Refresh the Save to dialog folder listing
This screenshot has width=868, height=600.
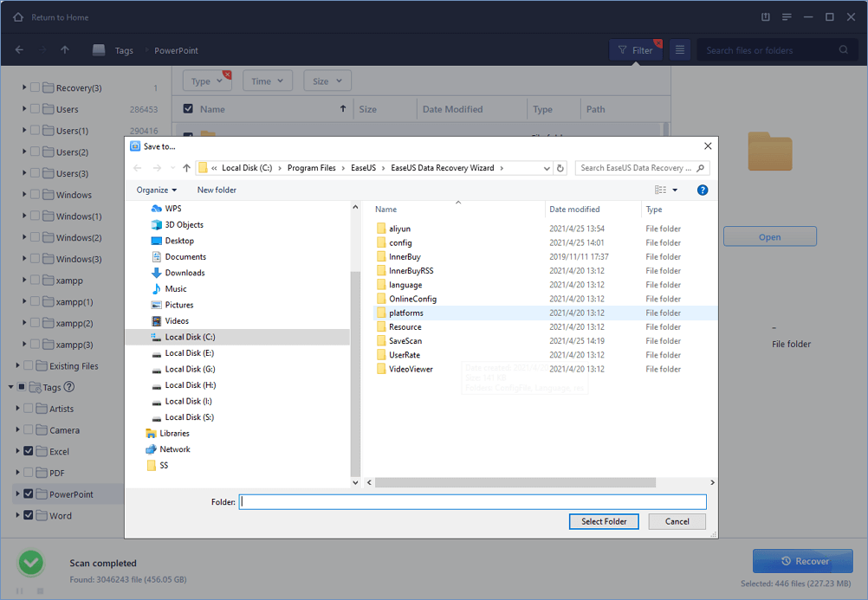tap(560, 168)
